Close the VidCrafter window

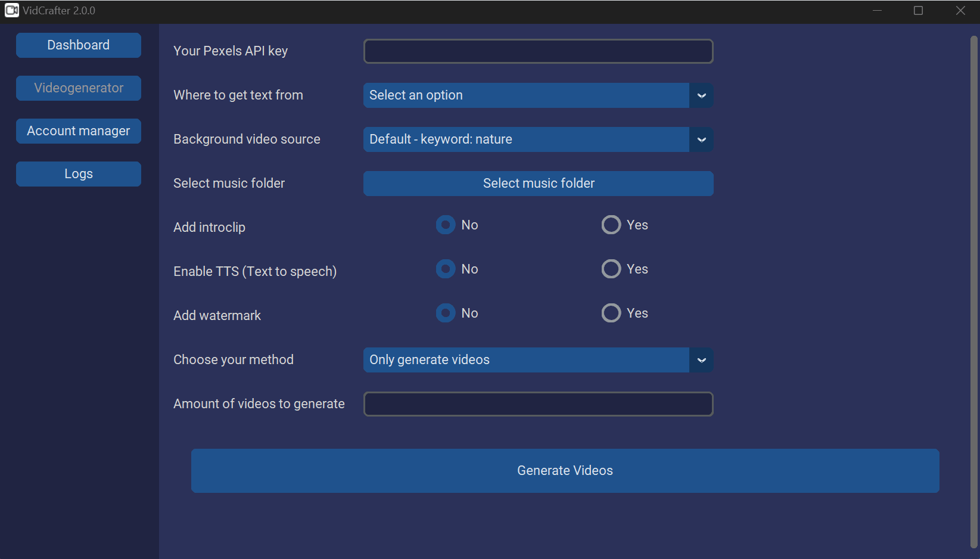[x=960, y=11]
